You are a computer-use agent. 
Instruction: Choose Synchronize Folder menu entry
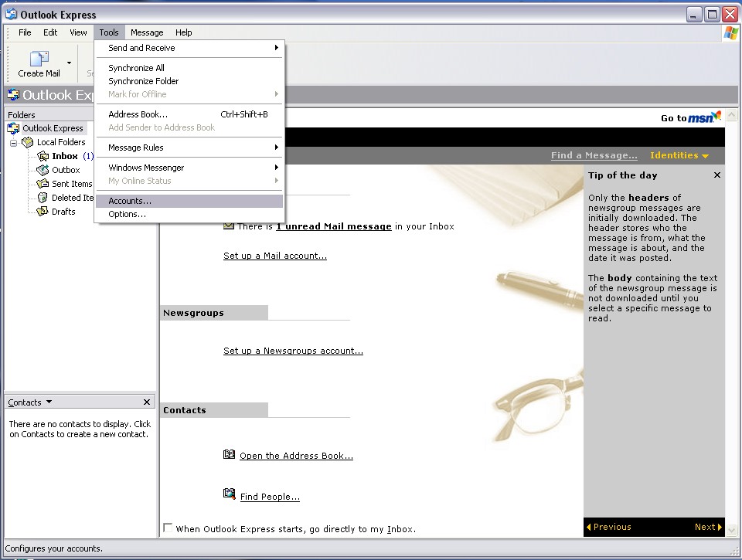click(189, 81)
